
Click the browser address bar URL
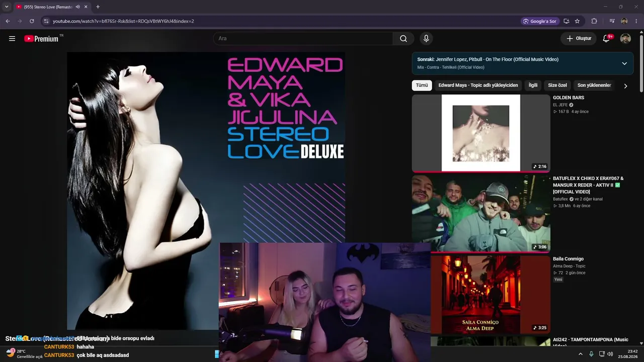(123, 21)
